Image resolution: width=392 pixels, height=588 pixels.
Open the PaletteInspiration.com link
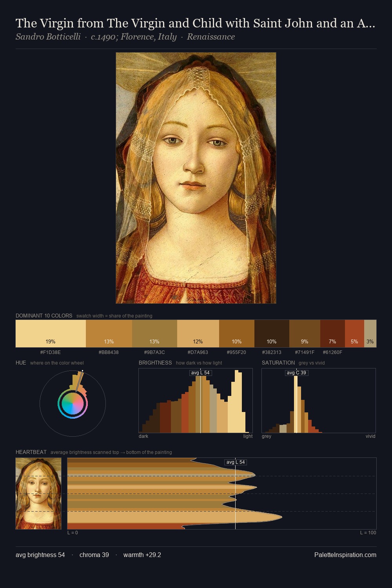(345, 555)
